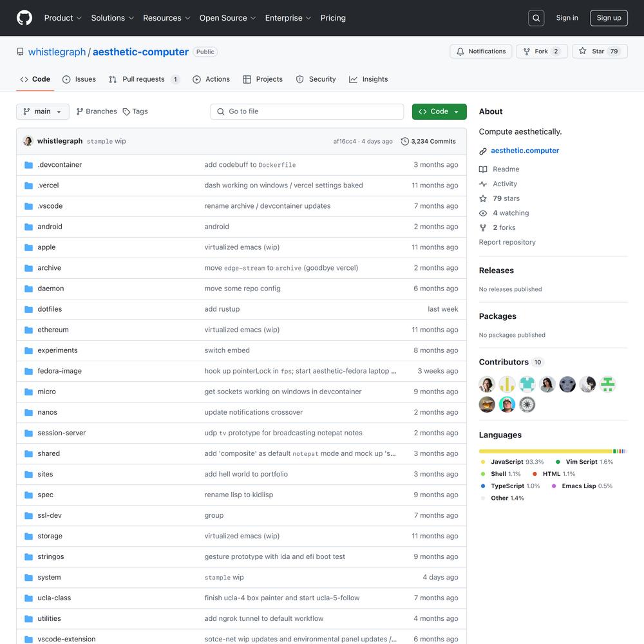The width and height of the screenshot is (644, 644).
Task: Star the repository
Action: point(600,52)
